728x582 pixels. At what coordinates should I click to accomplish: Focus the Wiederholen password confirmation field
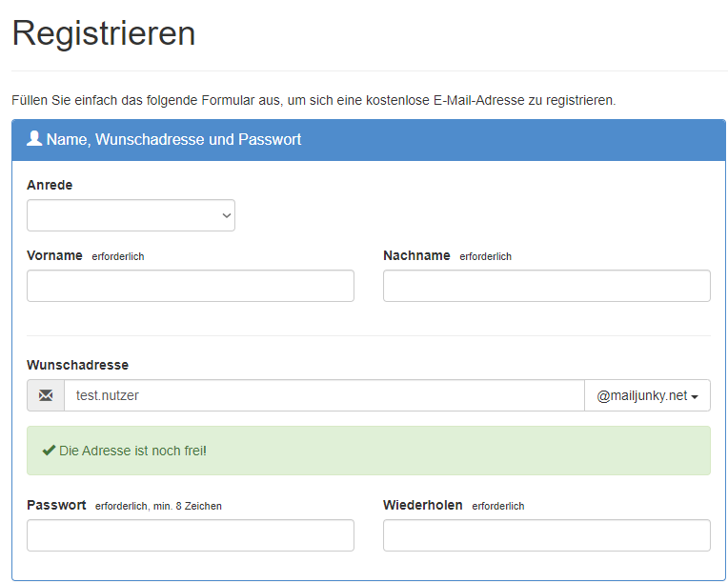click(x=546, y=535)
